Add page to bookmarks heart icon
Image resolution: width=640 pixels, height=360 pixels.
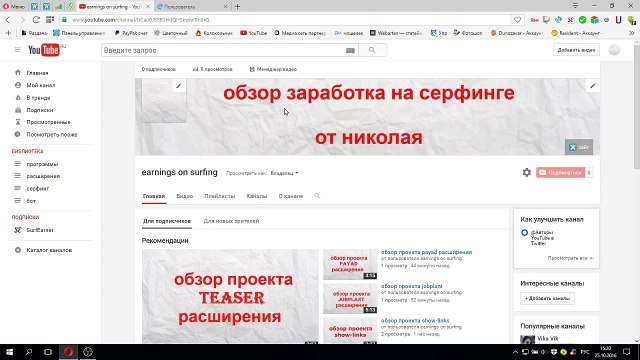point(518,20)
